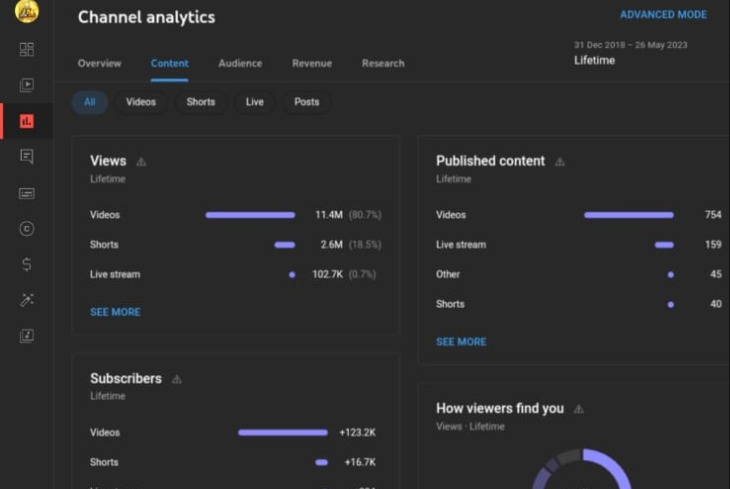Click the warning icon beside Published content
Image resolution: width=730 pixels, height=489 pixels.
tap(560, 162)
